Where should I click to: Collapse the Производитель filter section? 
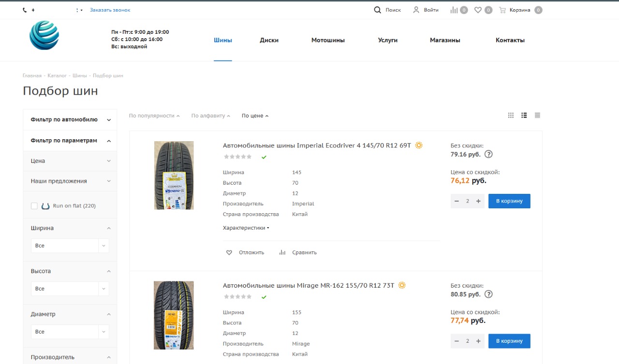click(109, 357)
